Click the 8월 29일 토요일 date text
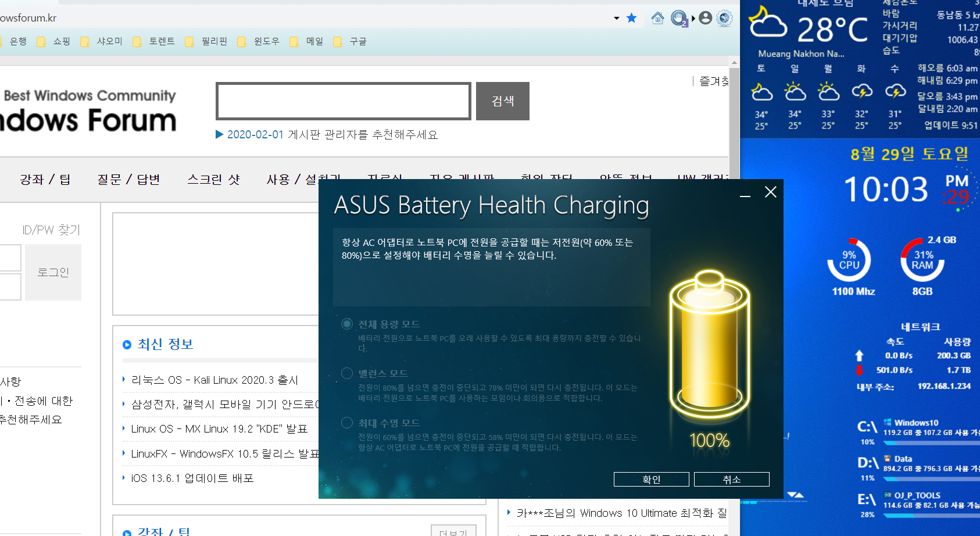This screenshot has width=980, height=536. pyautogui.click(x=910, y=154)
